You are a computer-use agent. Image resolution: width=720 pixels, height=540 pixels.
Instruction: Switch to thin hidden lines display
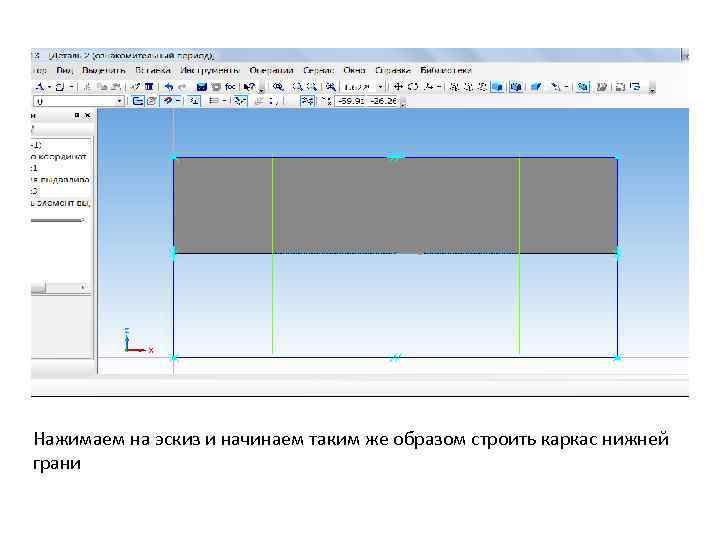coord(483,86)
